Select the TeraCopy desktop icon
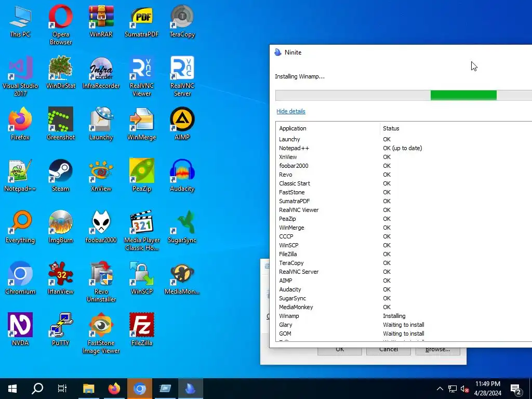Image resolution: width=532 pixels, height=399 pixels. point(182,21)
